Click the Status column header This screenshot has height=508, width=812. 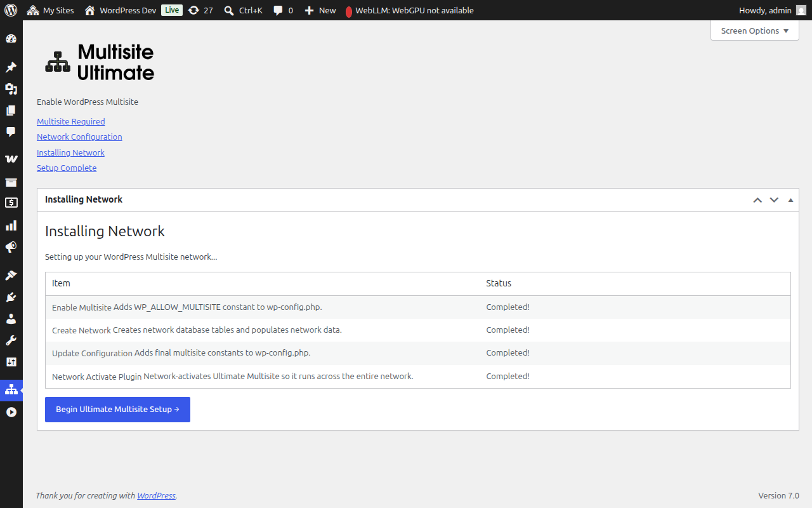(499, 283)
